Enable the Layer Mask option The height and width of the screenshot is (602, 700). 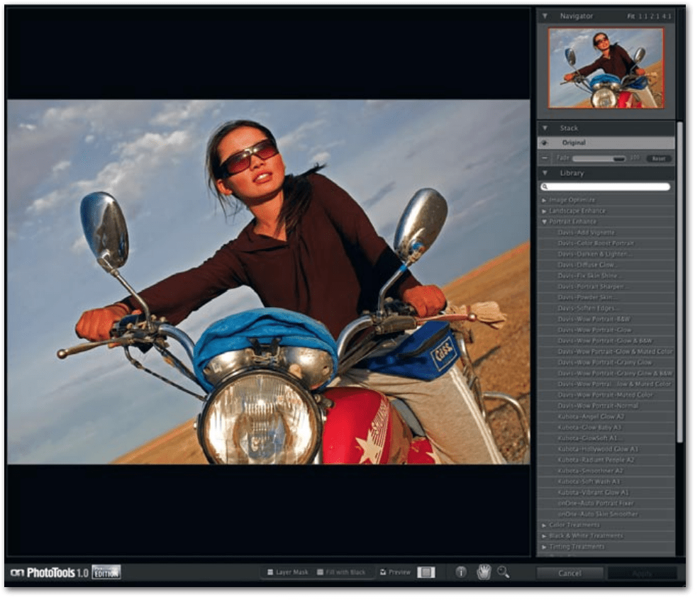[271, 571]
